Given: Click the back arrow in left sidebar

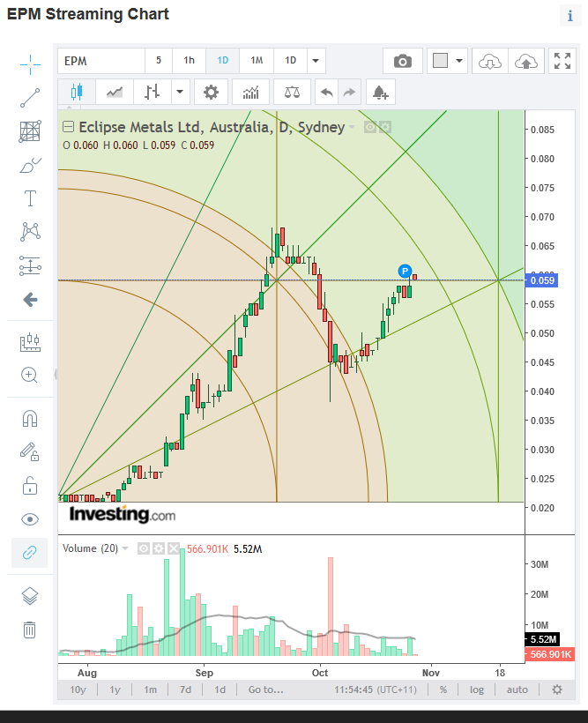Looking at the screenshot, I should [30, 300].
